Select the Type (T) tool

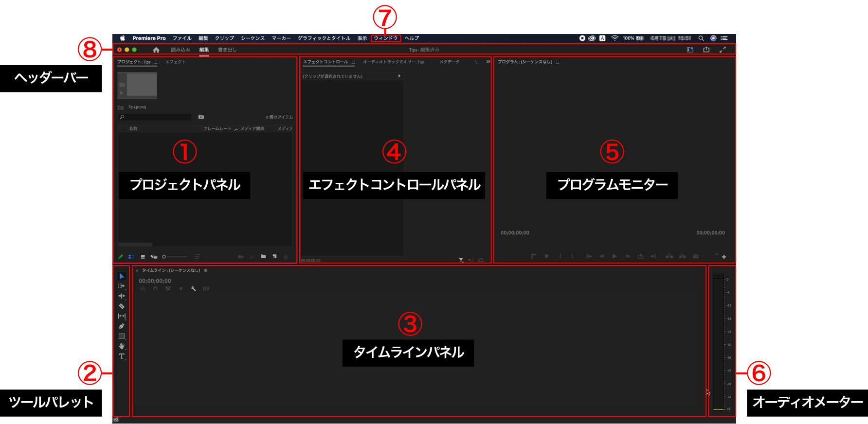(x=122, y=356)
